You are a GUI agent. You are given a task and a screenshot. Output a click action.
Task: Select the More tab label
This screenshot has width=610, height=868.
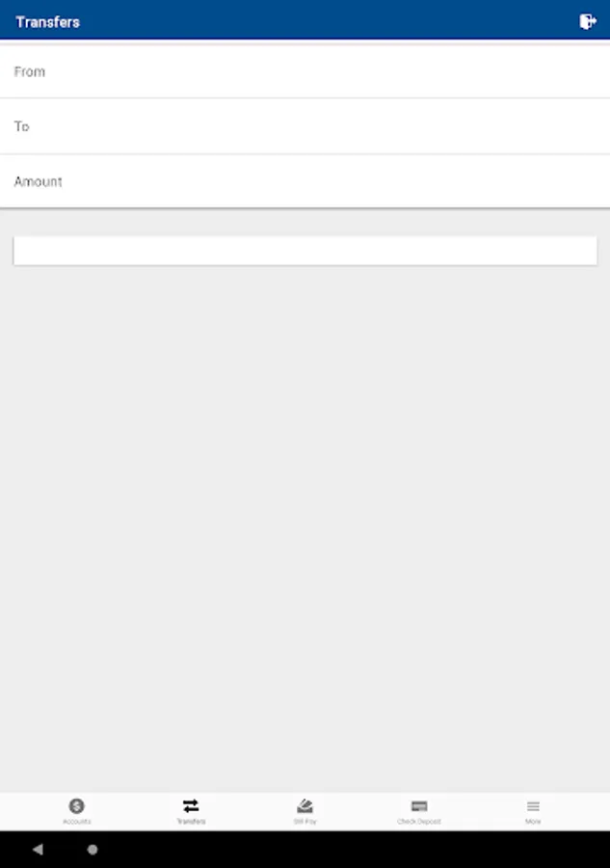(x=533, y=822)
